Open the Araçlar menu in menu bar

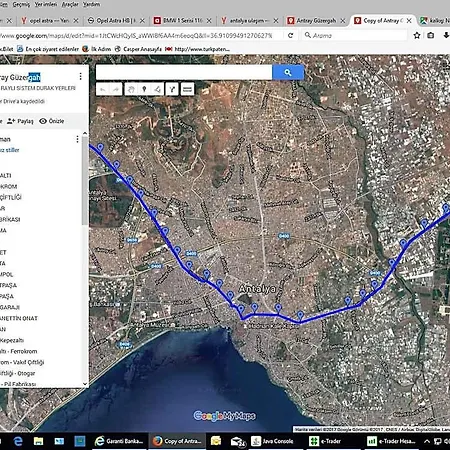point(70,4)
